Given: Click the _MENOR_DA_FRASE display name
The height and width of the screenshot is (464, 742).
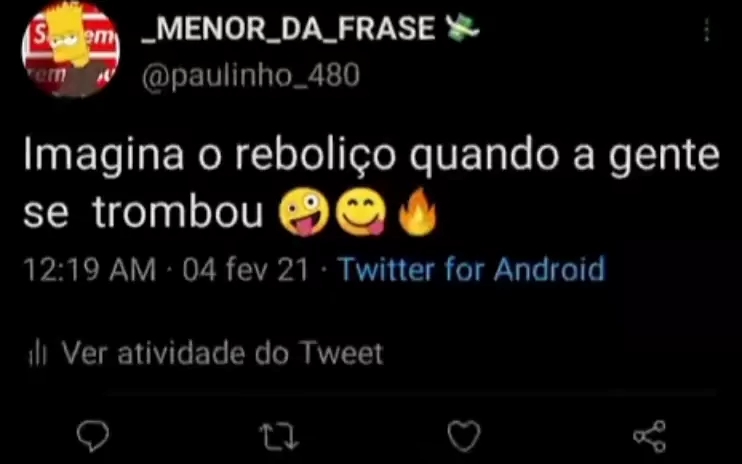Looking at the screenshot, I should coord(288,28).
